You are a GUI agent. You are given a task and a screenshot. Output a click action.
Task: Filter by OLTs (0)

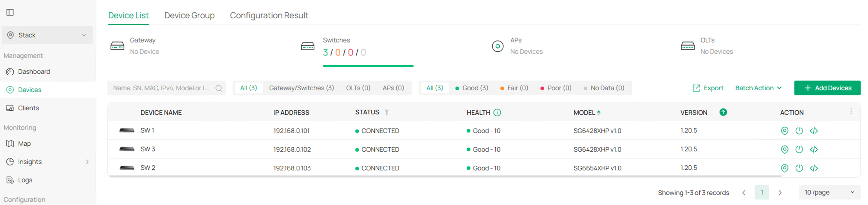point(358,88)
